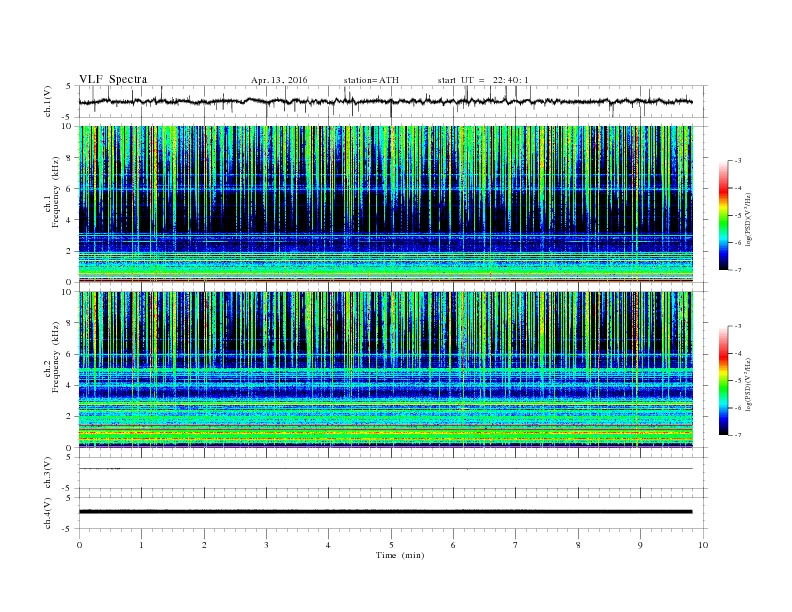Click the flat ch.3 voltage trace
792x612 pixels.
(385, 469)
